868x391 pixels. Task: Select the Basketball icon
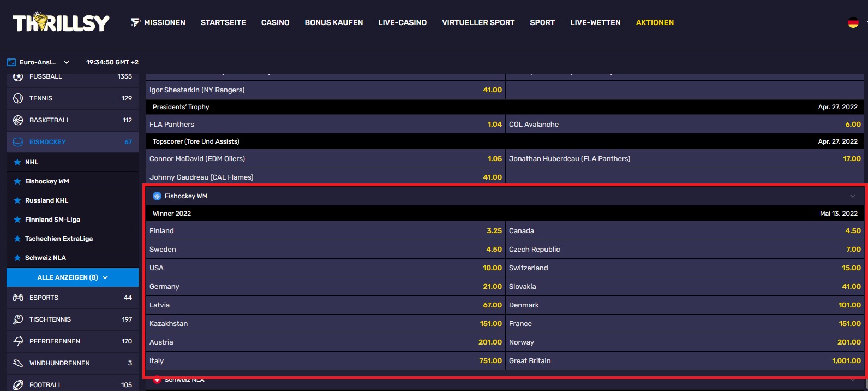point(18,120)
